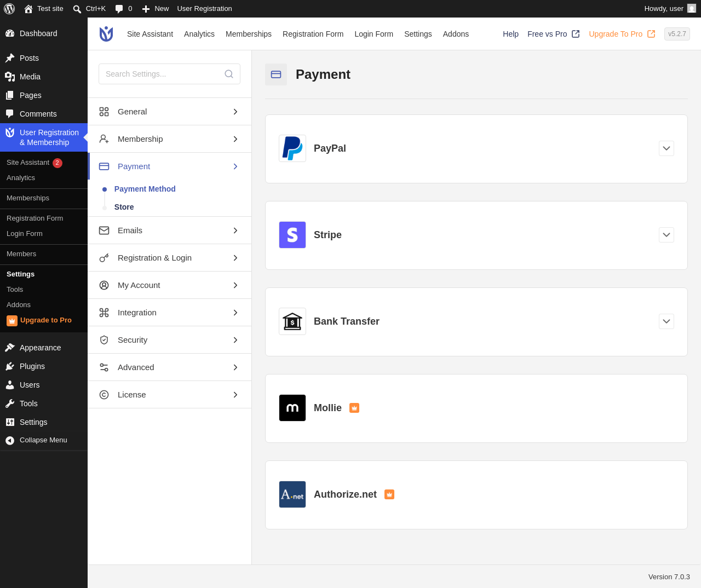Click the Site Assistant notification badge
The image size is (701, 588).
pyautogui.click(x=58, y=163)
